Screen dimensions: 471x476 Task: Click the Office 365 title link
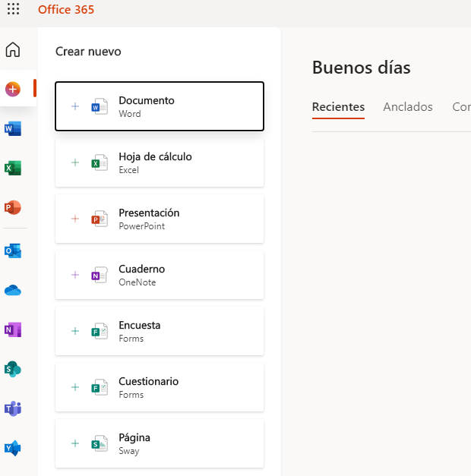point(66,9)
